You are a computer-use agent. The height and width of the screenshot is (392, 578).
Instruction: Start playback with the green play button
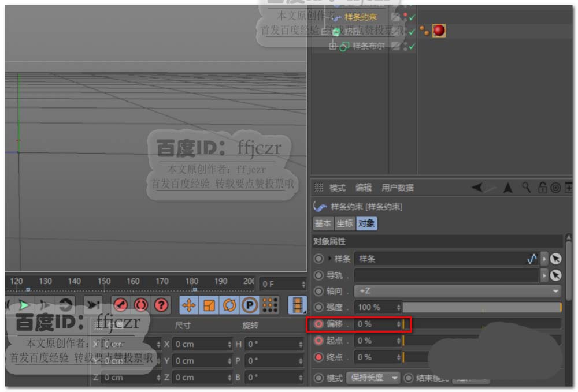coord(24,305)
